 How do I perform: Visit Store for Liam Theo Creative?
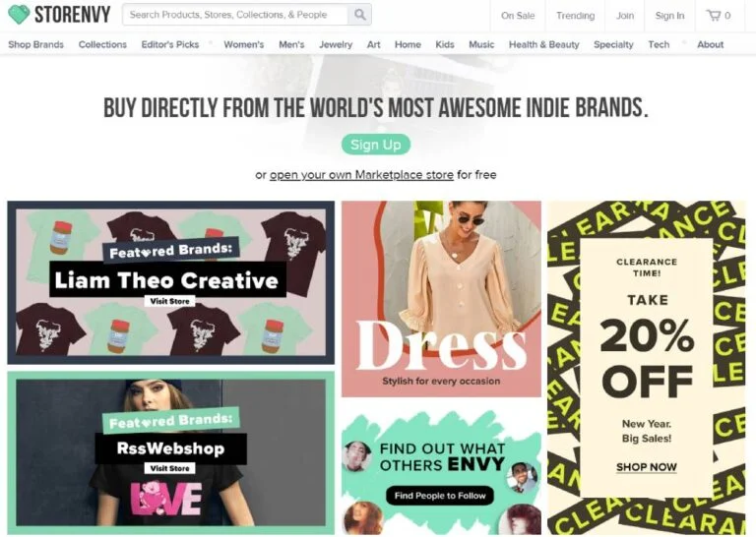click(x=169, y=301)
